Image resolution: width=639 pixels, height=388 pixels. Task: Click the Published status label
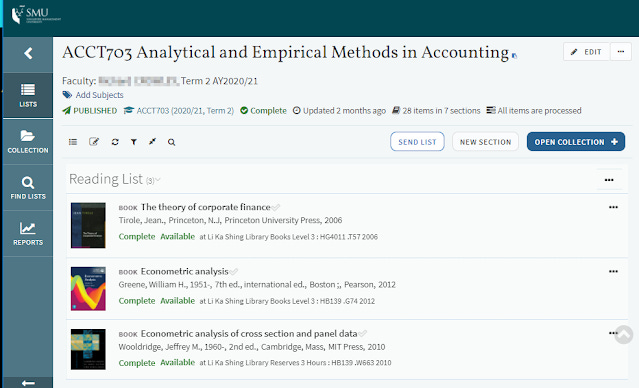click(95, 110)
